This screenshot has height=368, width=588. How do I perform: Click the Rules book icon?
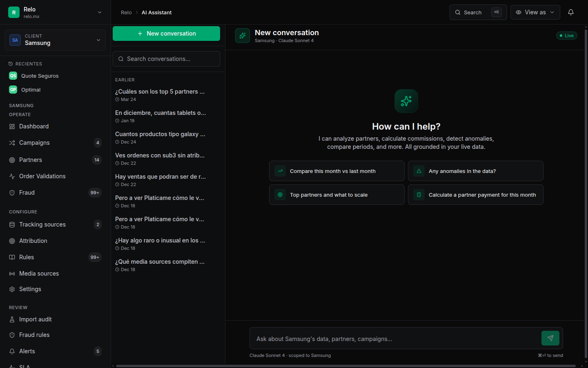[12, 257]
